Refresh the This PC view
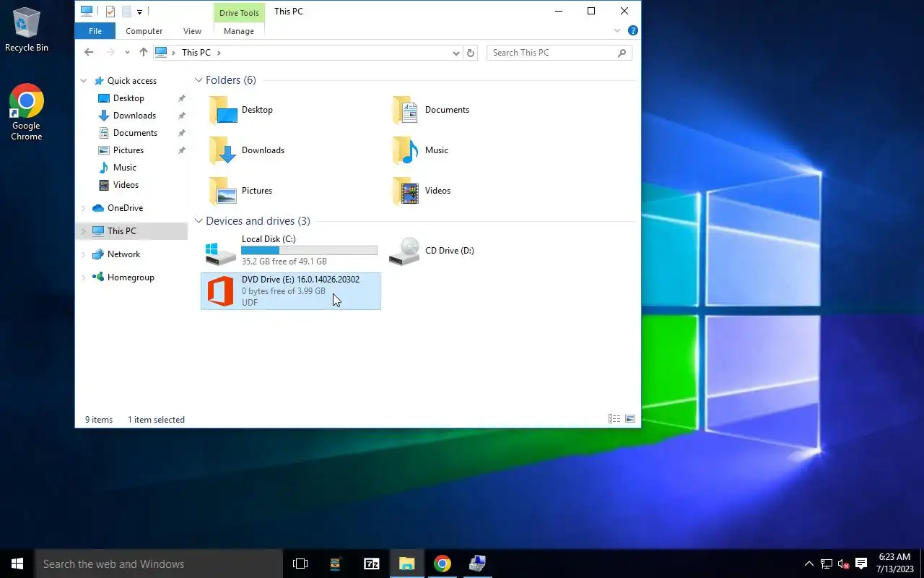The image size is (924, 578). (471, 53)
